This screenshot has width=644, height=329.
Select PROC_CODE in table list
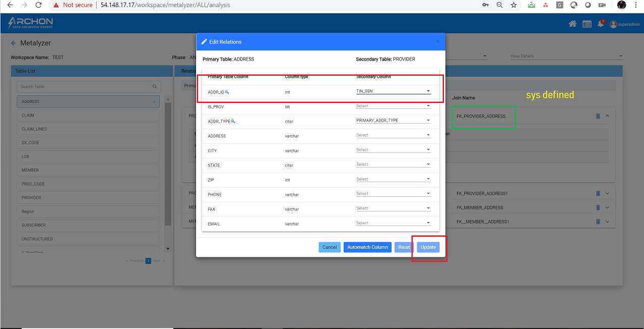click(x=88, y=184)
